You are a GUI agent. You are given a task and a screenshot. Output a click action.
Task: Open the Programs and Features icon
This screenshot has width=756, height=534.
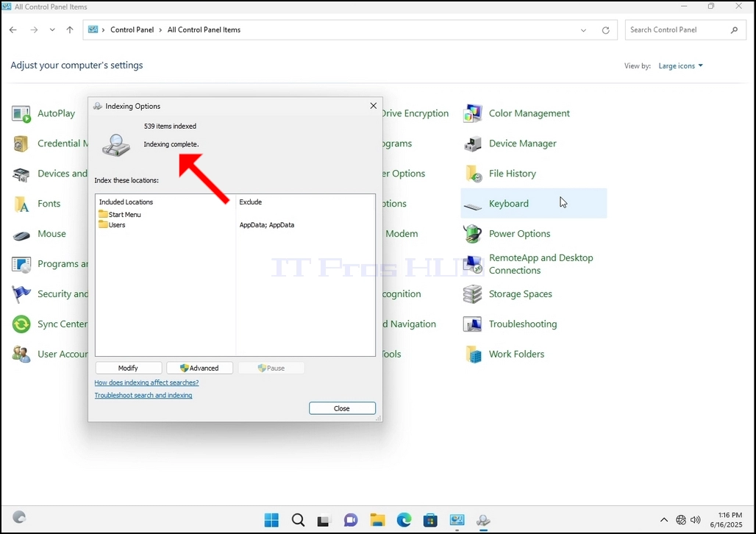(x=21, y=264)
